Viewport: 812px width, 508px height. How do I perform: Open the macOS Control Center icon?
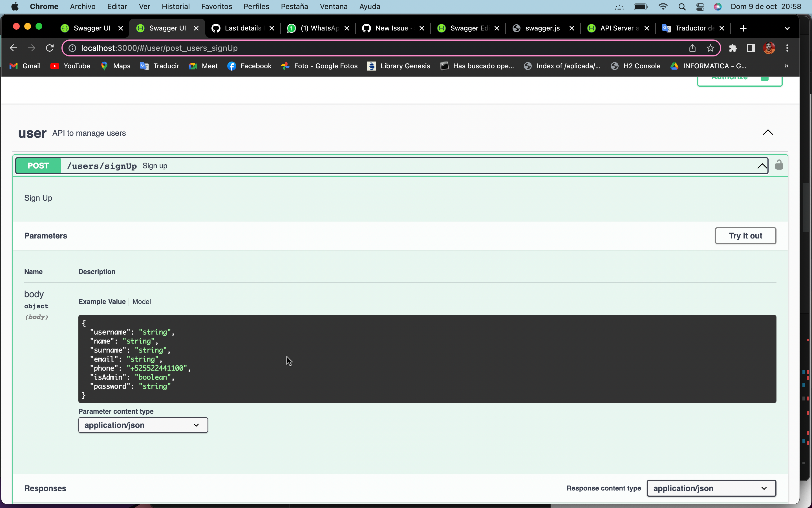(700, 7)
